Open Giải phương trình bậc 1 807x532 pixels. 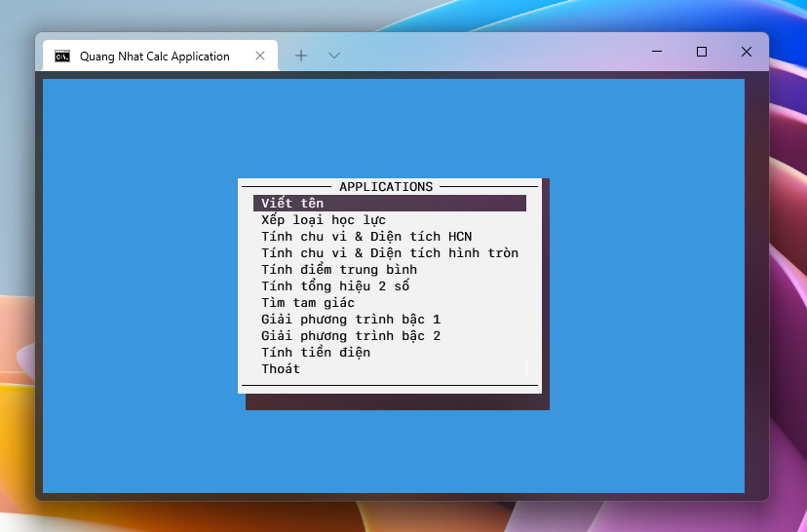point(351,320)
